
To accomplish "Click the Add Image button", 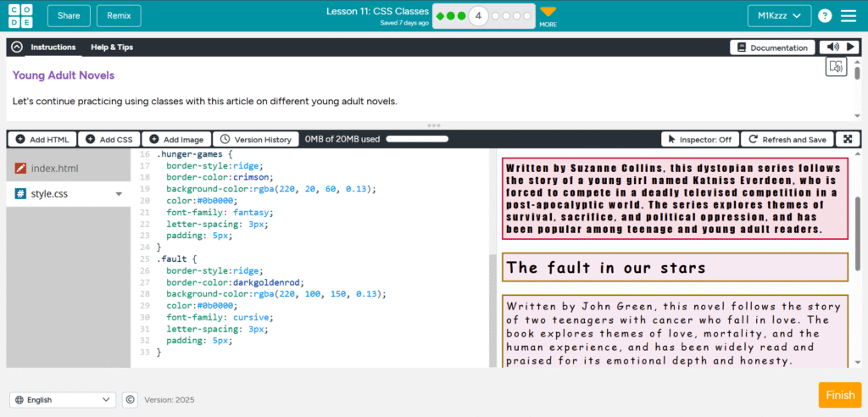I will tap(175, 139).
